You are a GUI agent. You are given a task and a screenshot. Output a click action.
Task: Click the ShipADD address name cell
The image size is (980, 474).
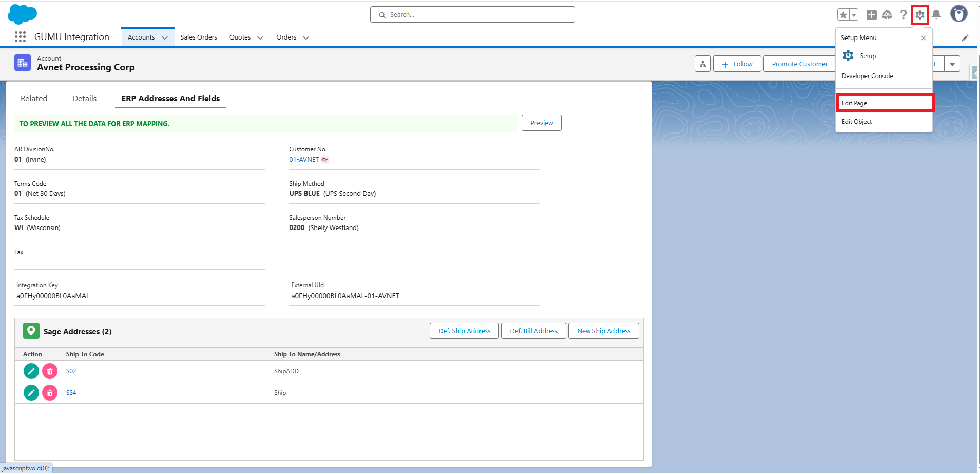pyautogui.click(x=286, y=371)
